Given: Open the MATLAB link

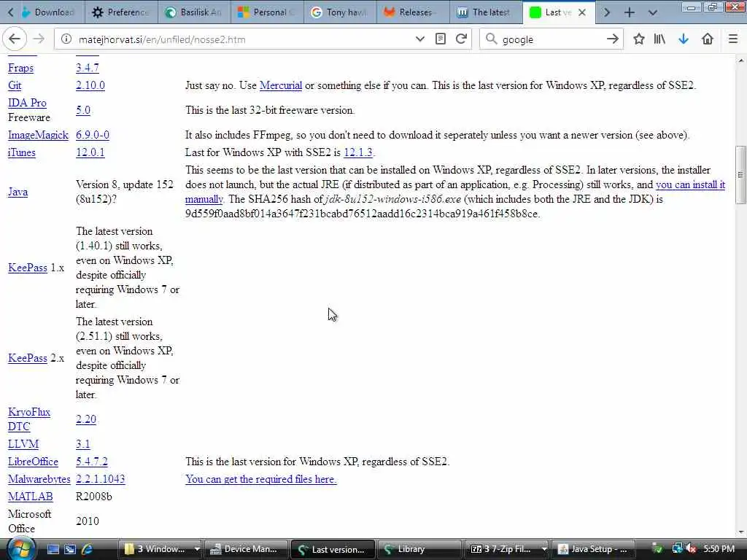Looking at the screenshot, I should [x=31, y=497].
